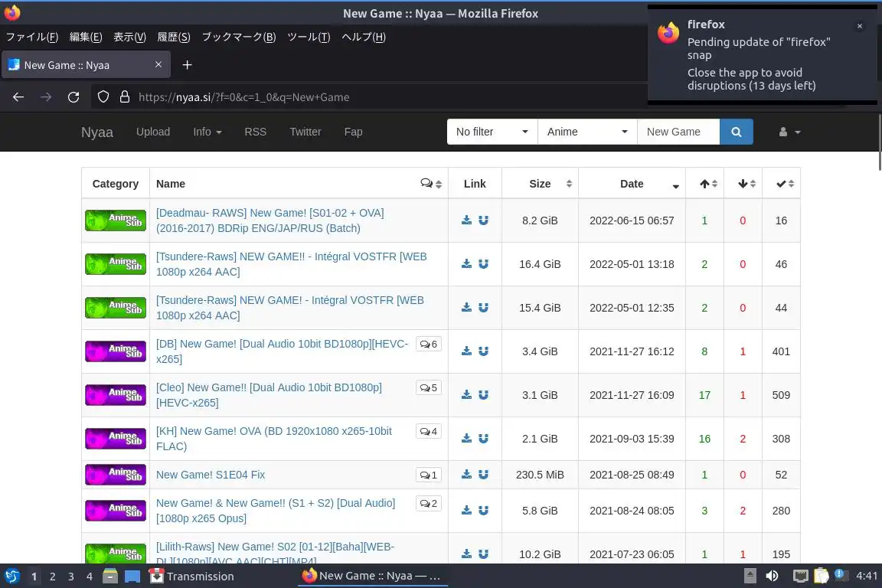The width and height of the screenshot is (882, 588).
Task: Download torrent for [DB] New Game! Dual Audio
Action: click(466, 351)
